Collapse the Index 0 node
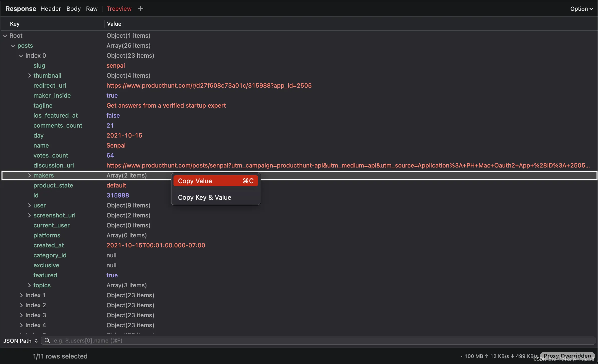The image size is (598, 364). point(21,56)
